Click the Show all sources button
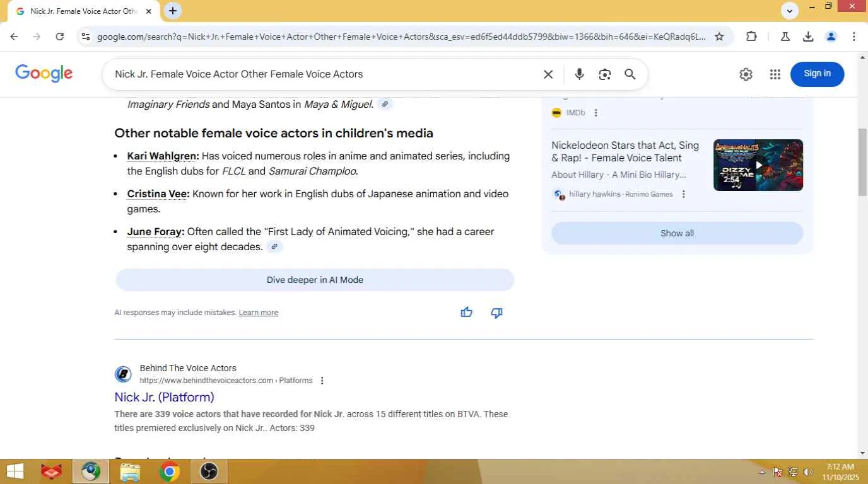 point(677,233)
